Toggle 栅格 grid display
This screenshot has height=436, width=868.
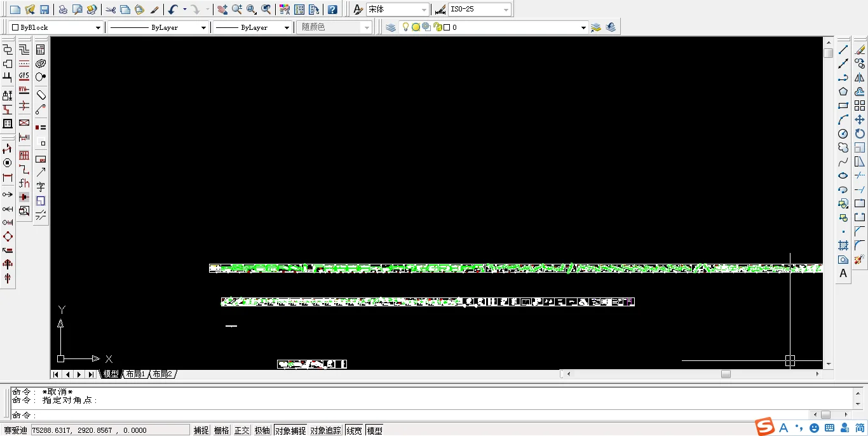pyautogui.click(x=221, y=430)
